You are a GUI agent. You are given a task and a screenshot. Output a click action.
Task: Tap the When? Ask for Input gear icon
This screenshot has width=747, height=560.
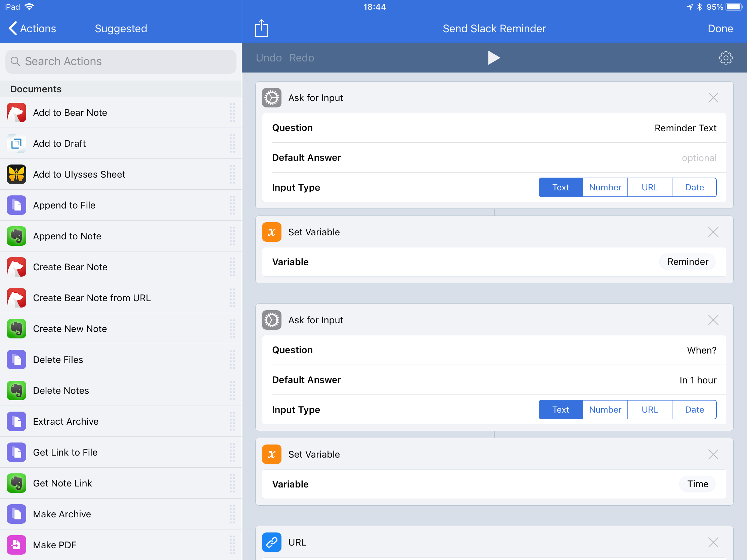[271, 320]
